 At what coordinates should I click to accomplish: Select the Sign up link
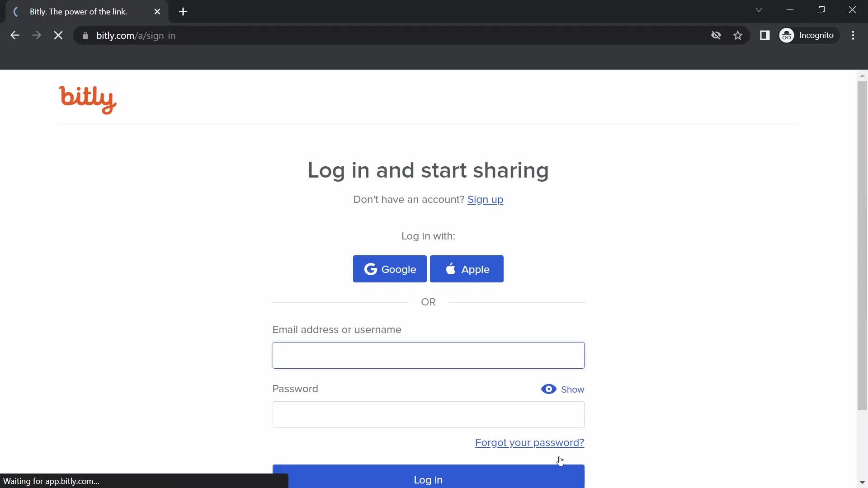coord(485,199)
